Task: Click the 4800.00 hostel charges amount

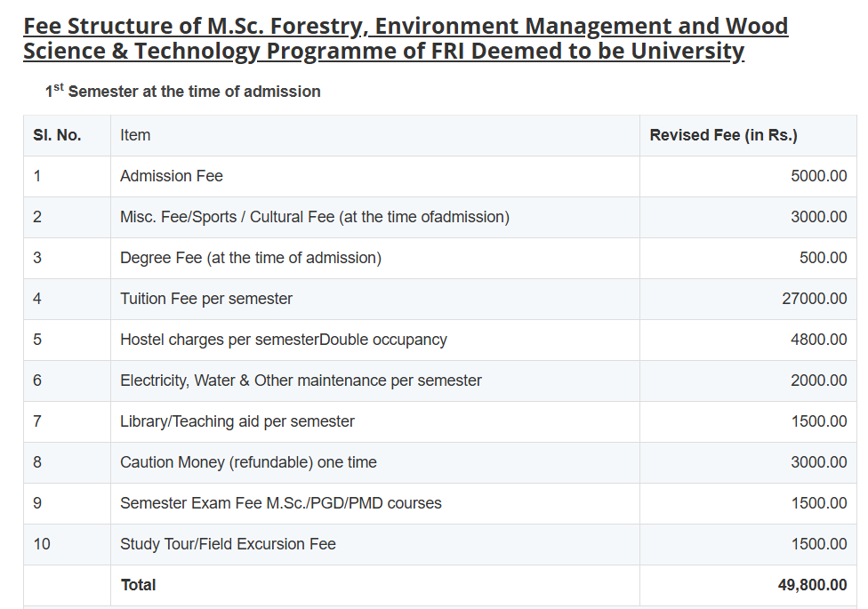Action: tap(818, 340)
